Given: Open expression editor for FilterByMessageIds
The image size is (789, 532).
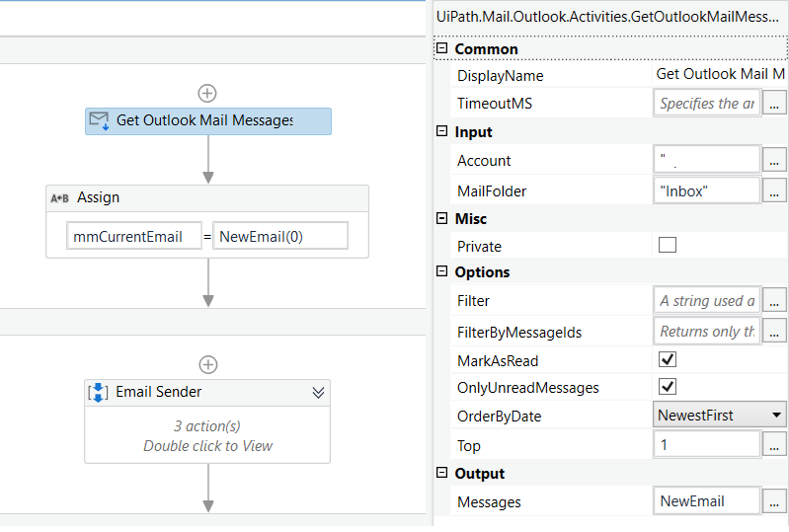Looking at the screenshot, I should (774, 331).
